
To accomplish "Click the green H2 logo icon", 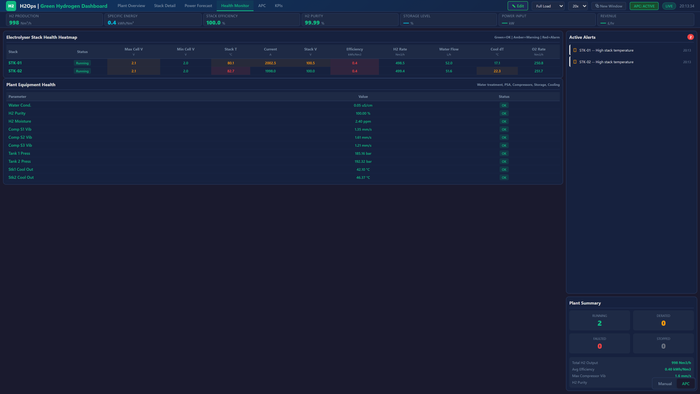I will (x=11, y=6).
